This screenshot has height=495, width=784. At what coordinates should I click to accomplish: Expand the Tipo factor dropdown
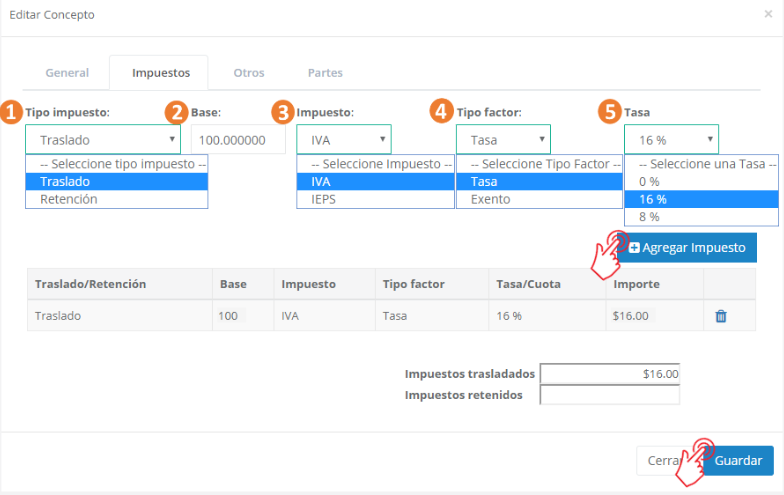click(x=503, y=139)
